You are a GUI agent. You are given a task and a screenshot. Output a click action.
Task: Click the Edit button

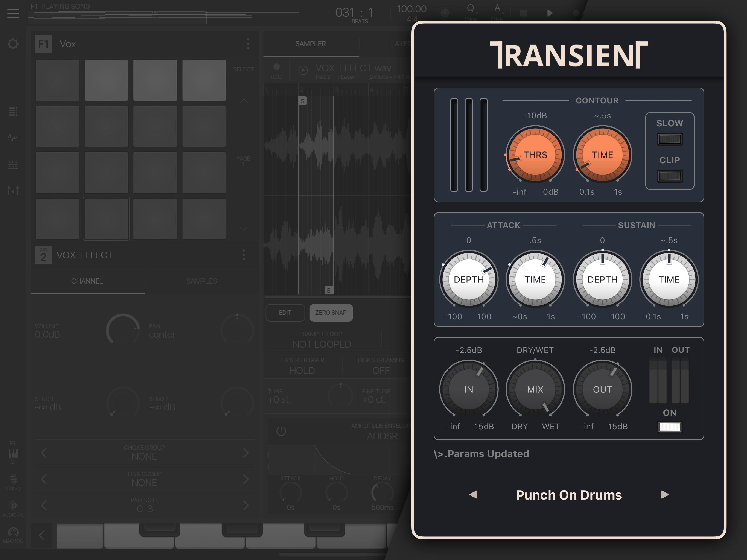tap(285, 313)
